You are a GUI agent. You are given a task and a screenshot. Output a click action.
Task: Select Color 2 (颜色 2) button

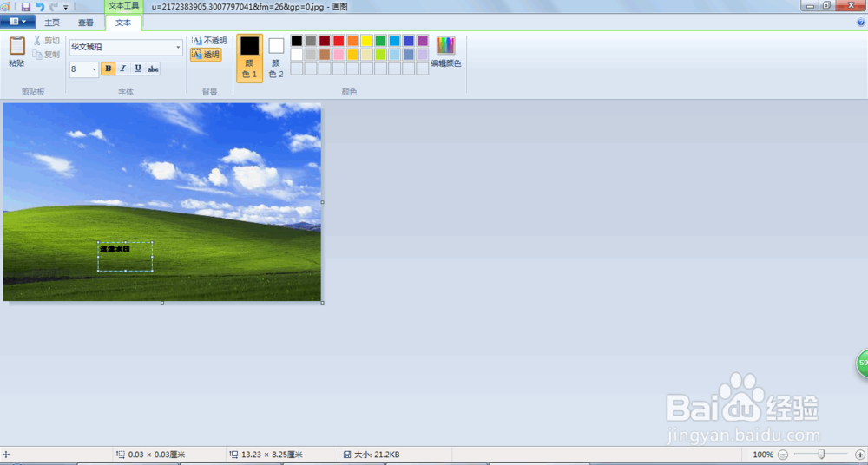(276, 58)
